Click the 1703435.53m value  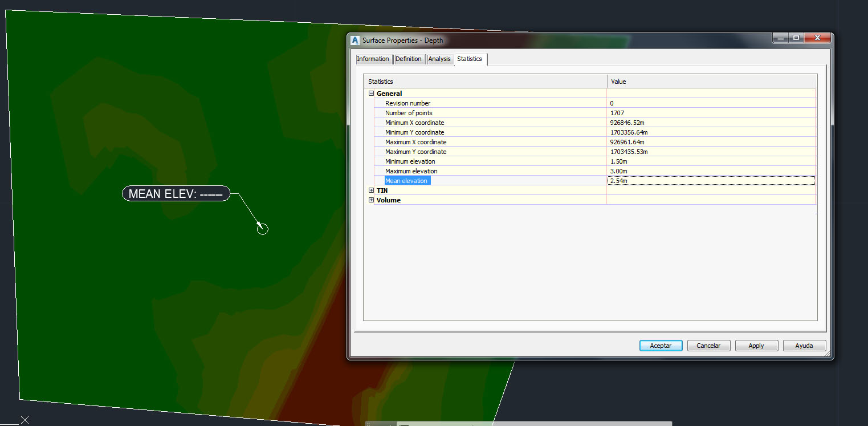pyautogui.click(x=629, y=152)
